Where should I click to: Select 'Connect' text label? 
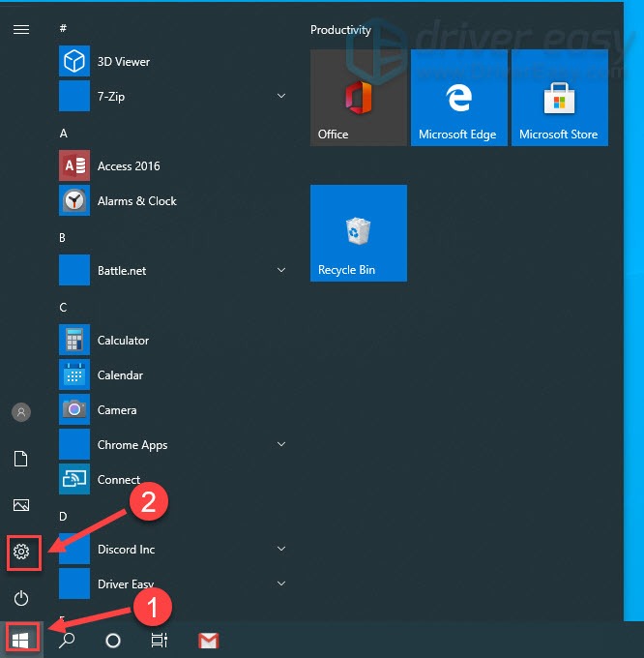119,480
